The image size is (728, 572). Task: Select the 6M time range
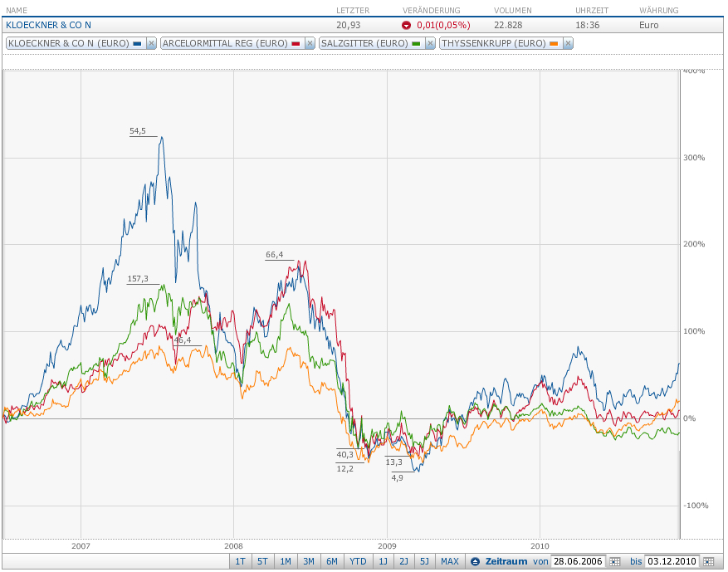332,562
